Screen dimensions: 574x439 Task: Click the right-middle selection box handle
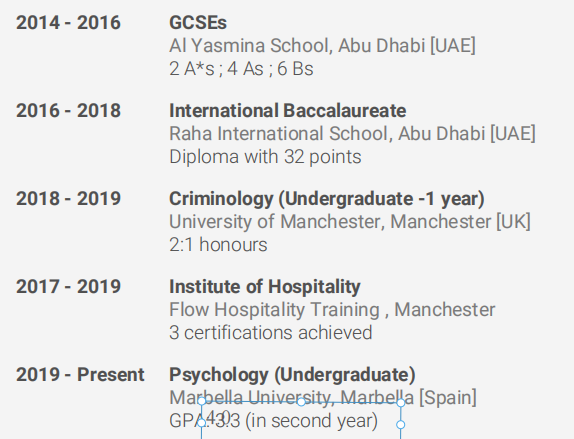401,425
